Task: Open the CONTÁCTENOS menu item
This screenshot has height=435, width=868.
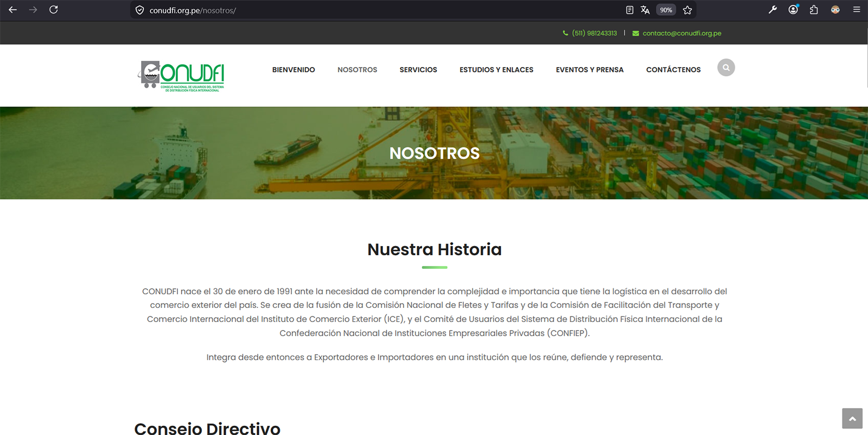Action: [x=673, y=70]
